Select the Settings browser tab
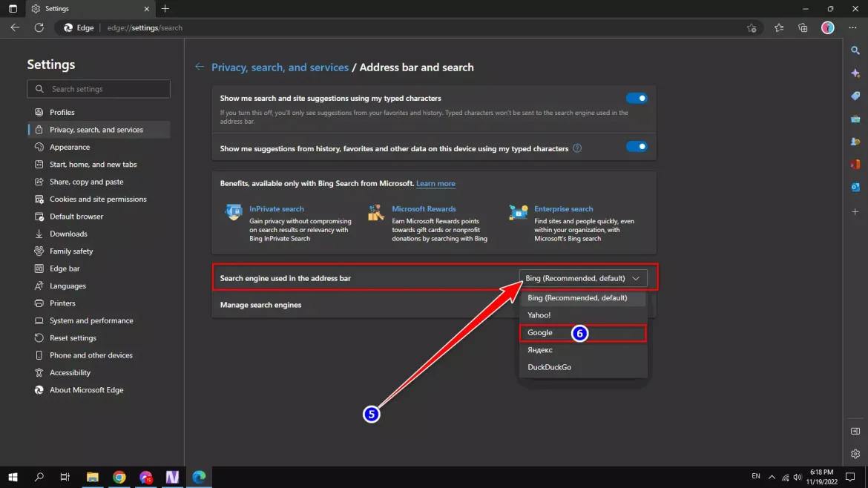 point(91,9)
